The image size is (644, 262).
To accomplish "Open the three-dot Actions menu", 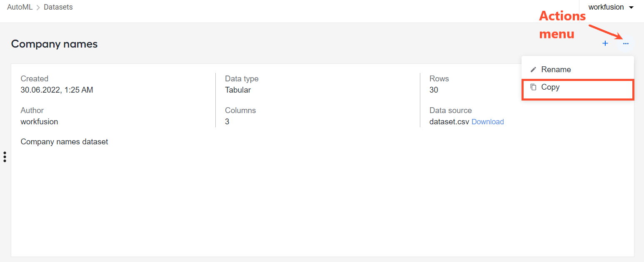I will coord(626,43).
